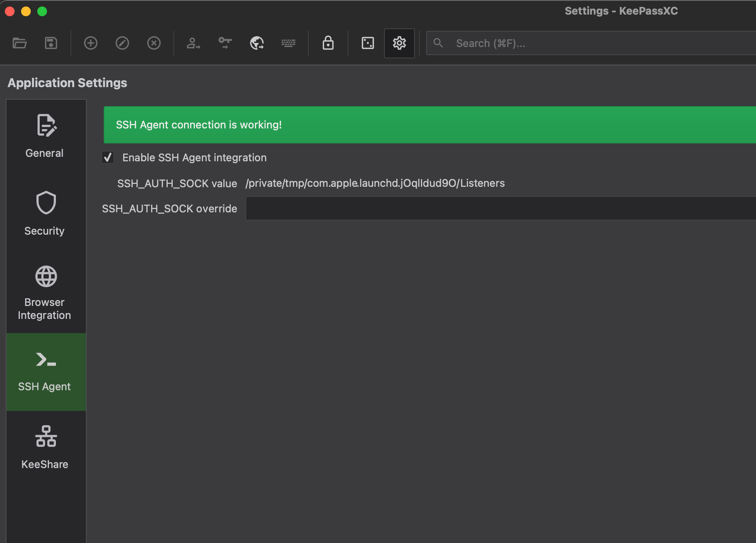
Task: Add a new entry
Action: (91, 43)
